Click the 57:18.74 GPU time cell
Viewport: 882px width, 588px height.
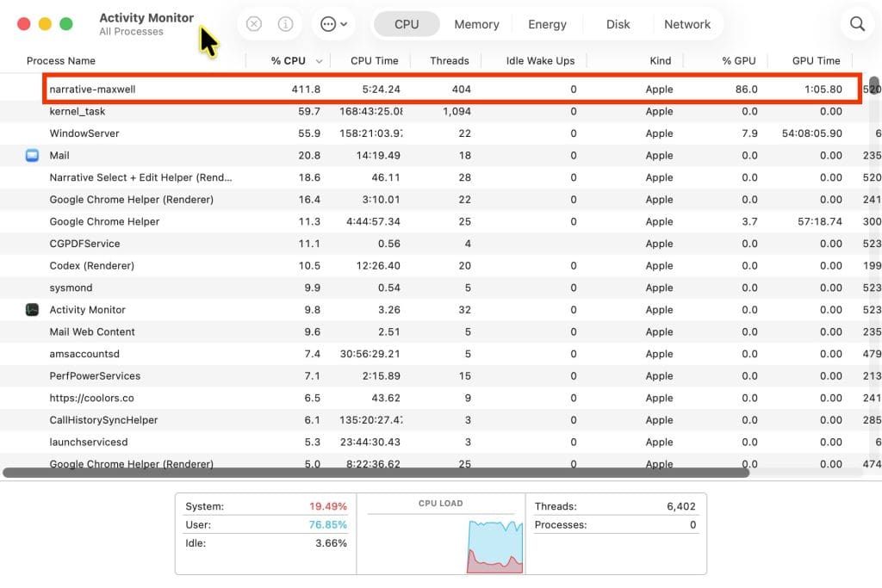(x=820, y=221)
